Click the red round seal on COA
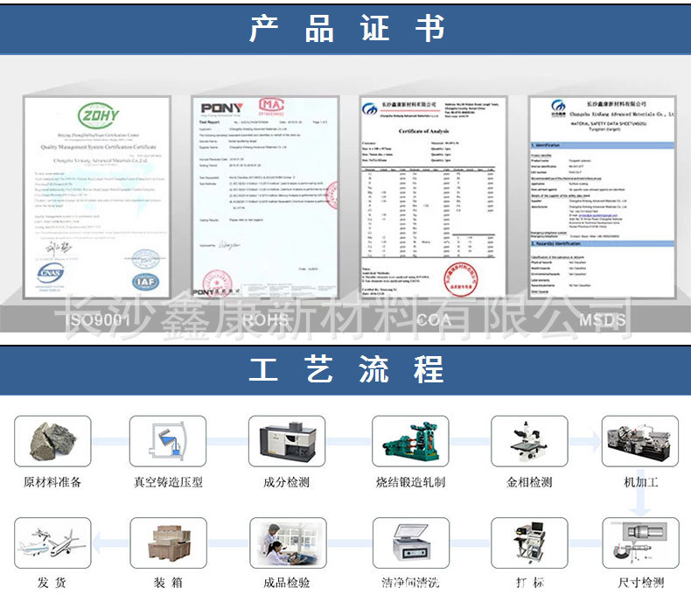 pos(460,278)
